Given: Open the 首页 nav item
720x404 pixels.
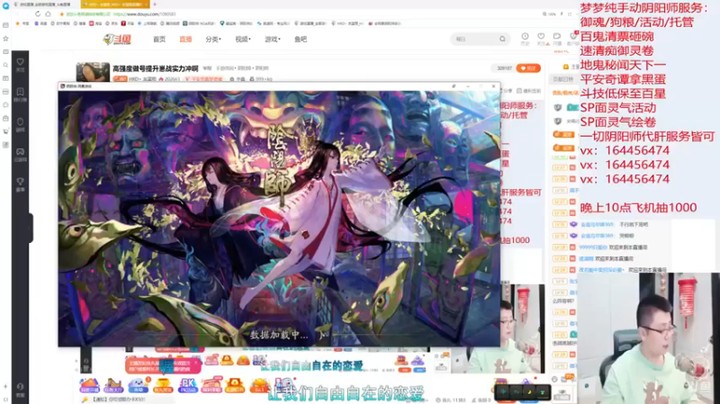Looking at the screenshot, I should tap(159, 39).
